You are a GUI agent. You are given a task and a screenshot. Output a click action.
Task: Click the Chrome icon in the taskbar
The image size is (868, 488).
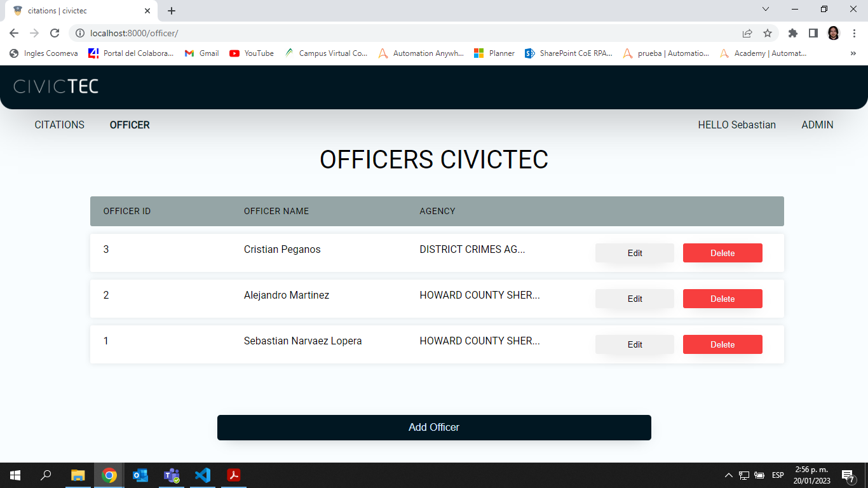[109, 475]
